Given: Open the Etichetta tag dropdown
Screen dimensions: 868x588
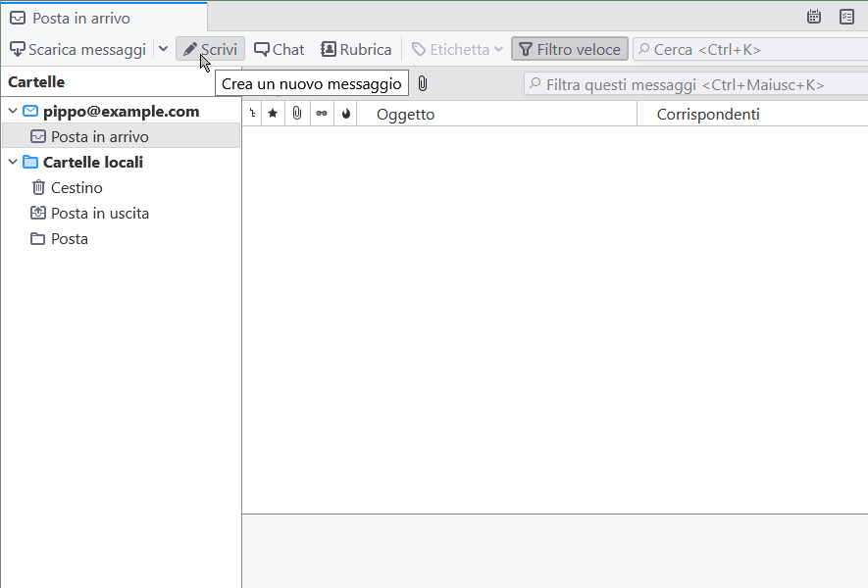Looking at the screenshot, I should point(457,49).
